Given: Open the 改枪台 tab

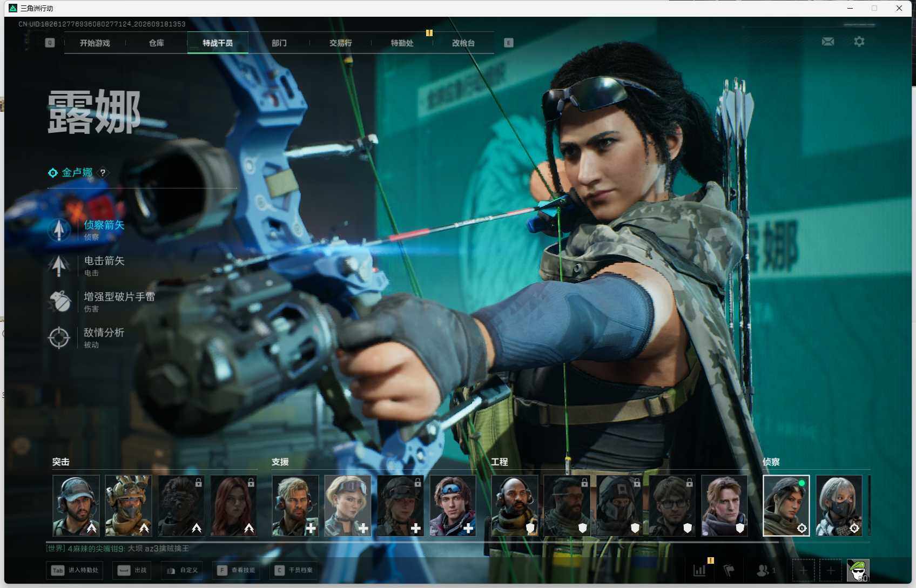Looking at the screenshot, I should (463, 43).
